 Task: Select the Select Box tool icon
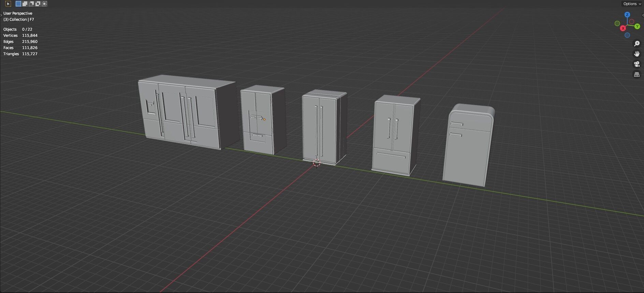tap(8, 4)
